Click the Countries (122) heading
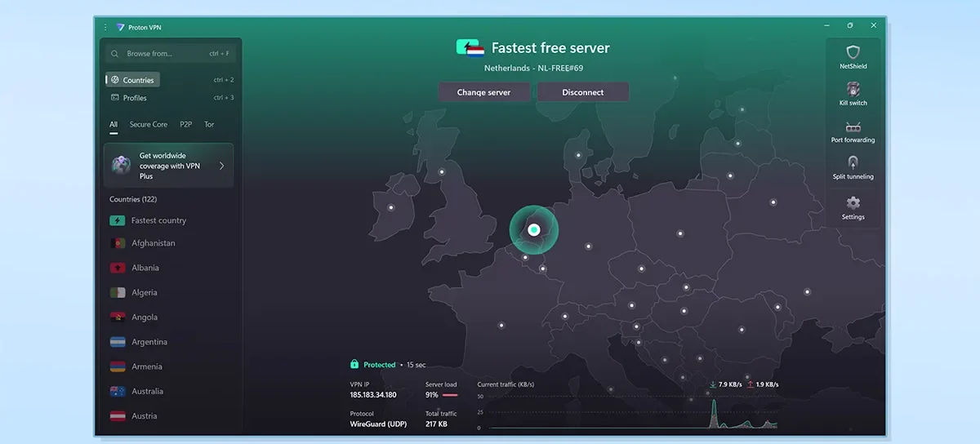Image resolution: width=980 pixels, height=444 pixels. click(x=133, y=199)
